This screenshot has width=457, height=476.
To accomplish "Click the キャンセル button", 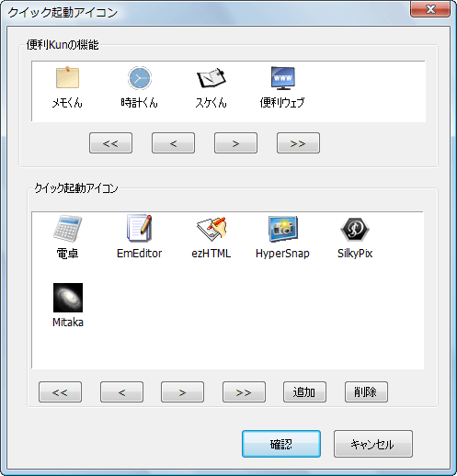I will (x=373, y=444).
